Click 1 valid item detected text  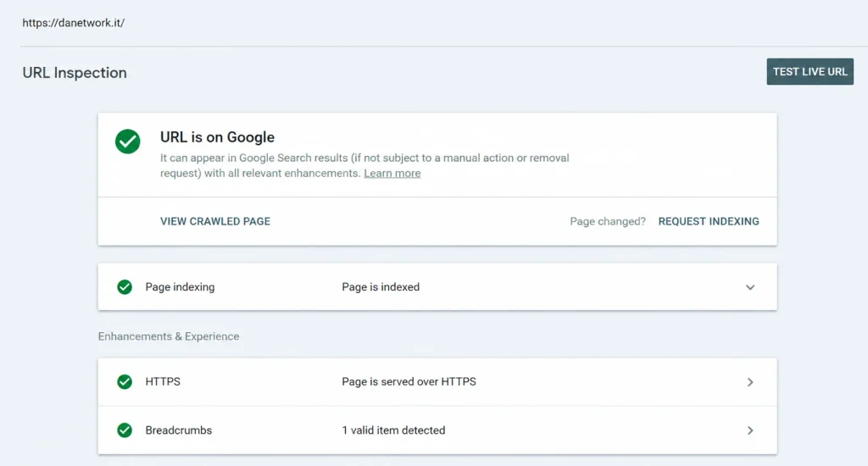coord(393,430)
